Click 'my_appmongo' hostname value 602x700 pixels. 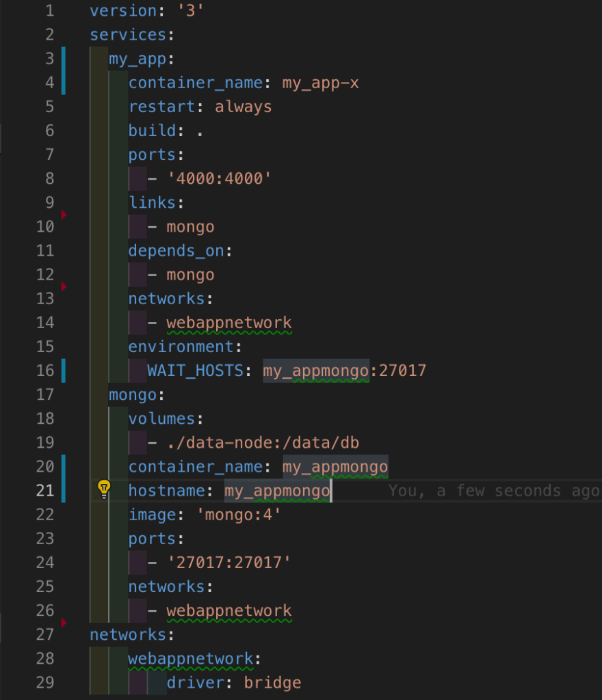tap(277, 491)
